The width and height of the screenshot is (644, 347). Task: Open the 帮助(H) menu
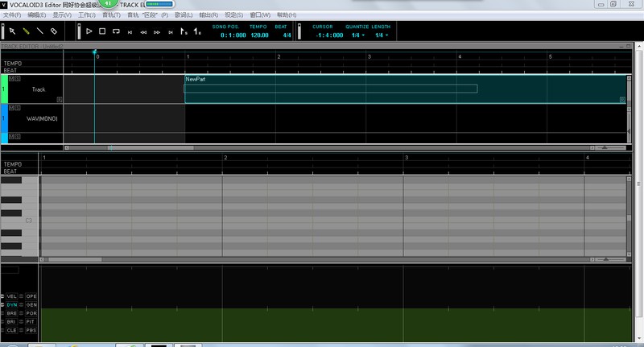[286, 14]
